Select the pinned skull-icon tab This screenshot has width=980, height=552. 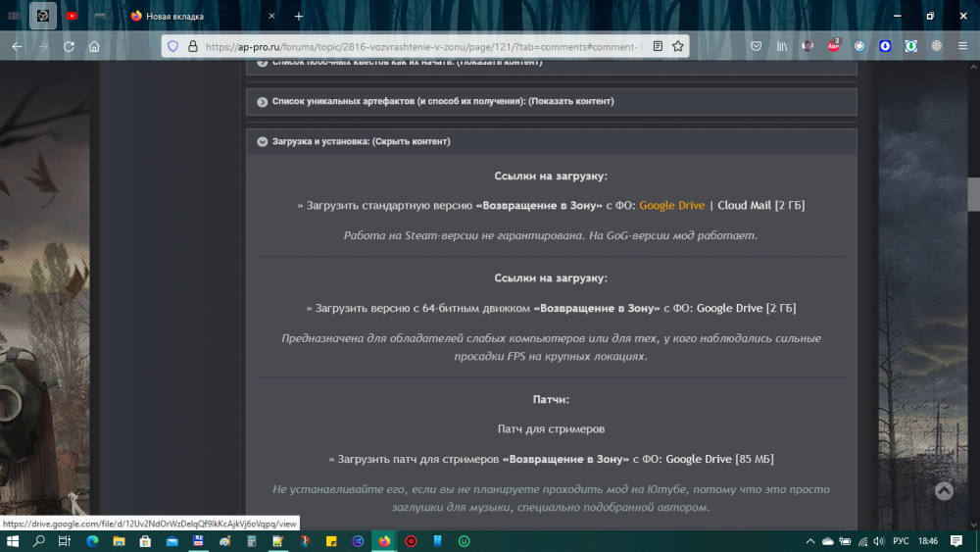coord(43,17)
